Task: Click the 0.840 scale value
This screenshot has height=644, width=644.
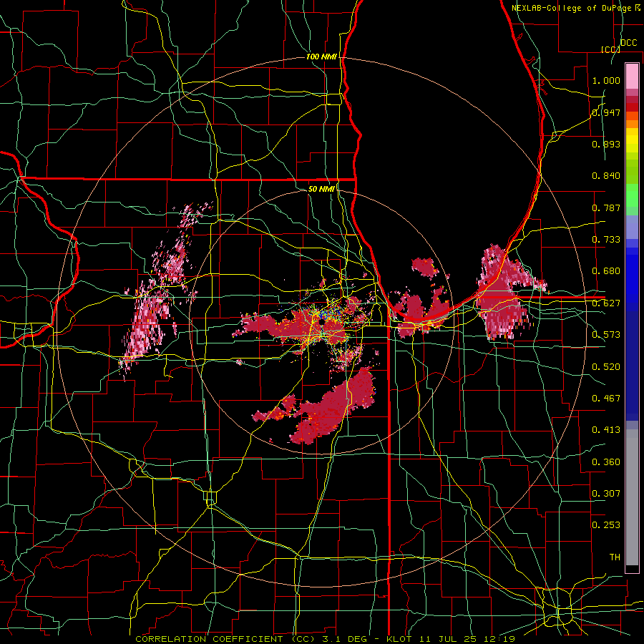Action: pos(606,176)
